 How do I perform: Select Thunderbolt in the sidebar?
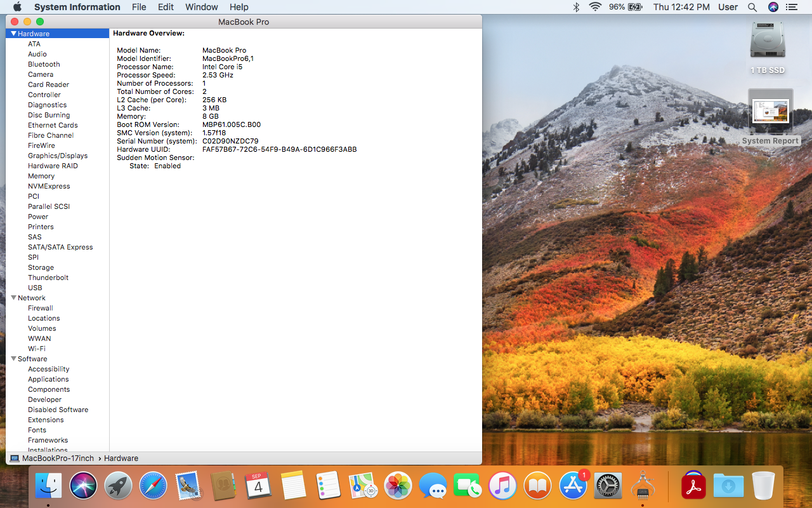point(48,277)
